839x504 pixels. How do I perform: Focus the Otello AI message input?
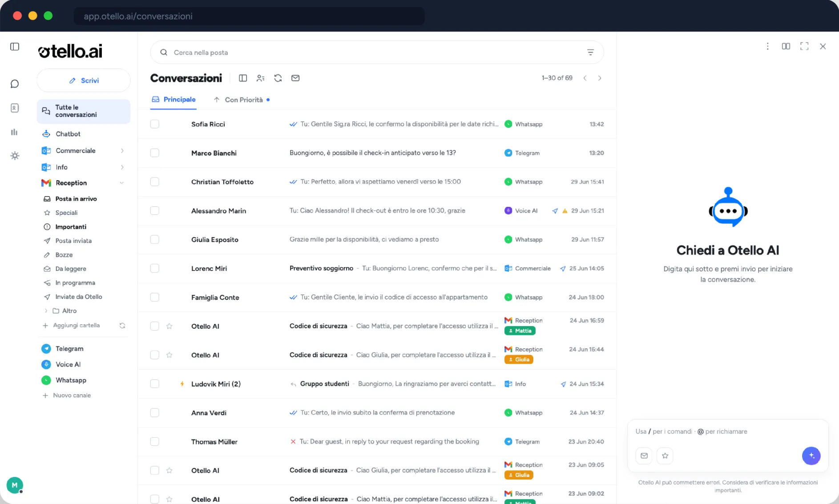[x=728, y=431]
